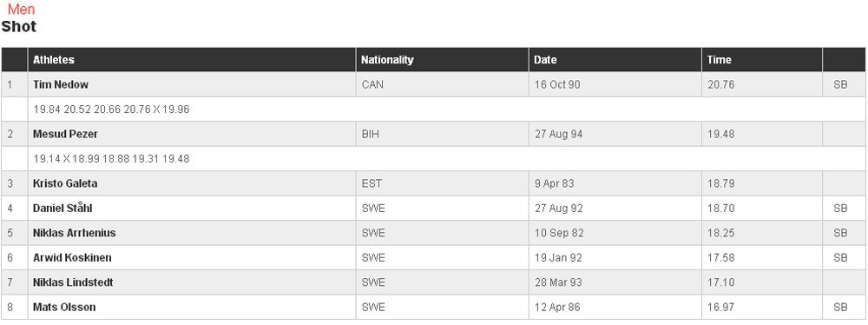Open Mats Olsson entry

[x=64, y=308]
